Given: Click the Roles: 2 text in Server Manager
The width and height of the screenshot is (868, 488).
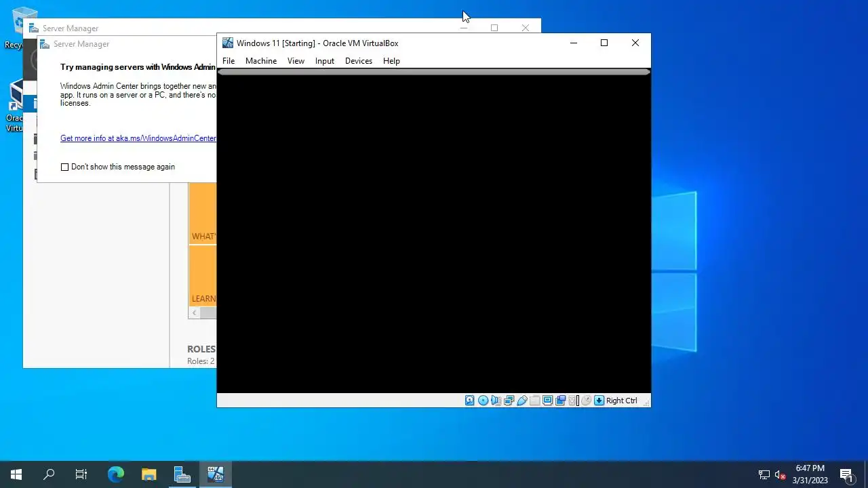Looking at the screenshot, I should 201,361.
